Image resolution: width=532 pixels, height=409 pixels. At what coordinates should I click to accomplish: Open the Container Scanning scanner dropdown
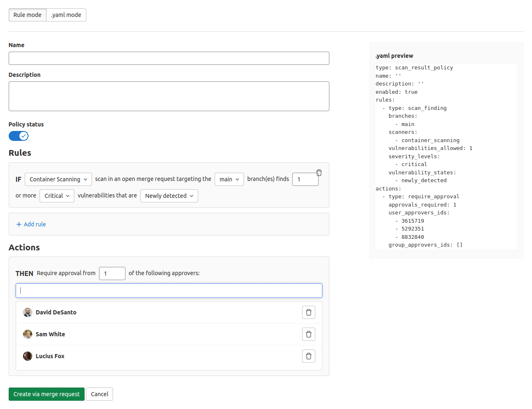[58, 179]
